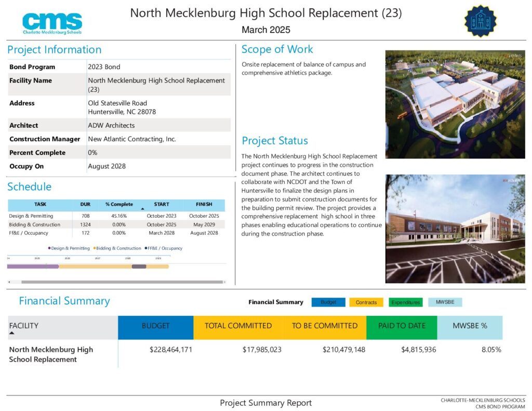Click the TOTAL COMMITTED column header
Viewport: 532px width, 411px height.
[238, 327]
